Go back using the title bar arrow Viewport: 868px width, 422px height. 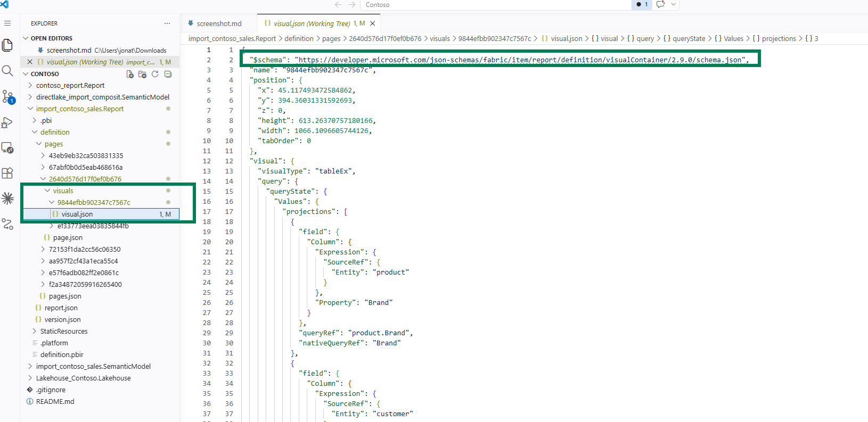[338, 4]
